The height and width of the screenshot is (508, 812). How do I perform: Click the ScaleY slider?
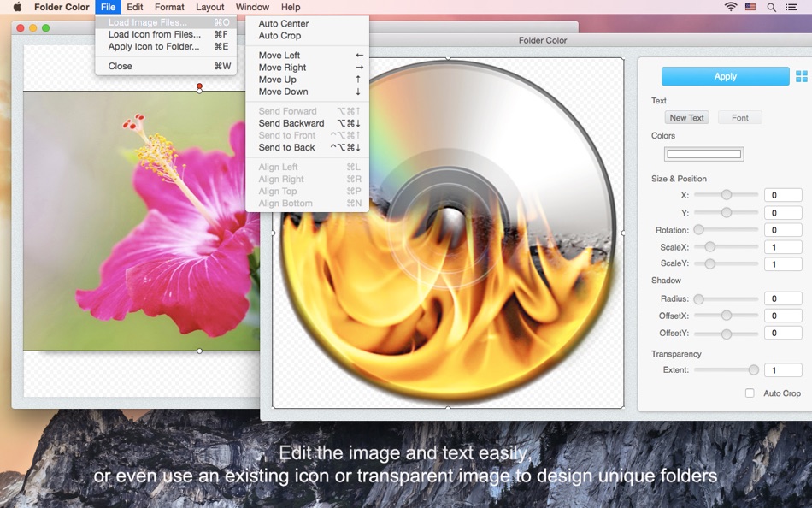coord(726,263)
